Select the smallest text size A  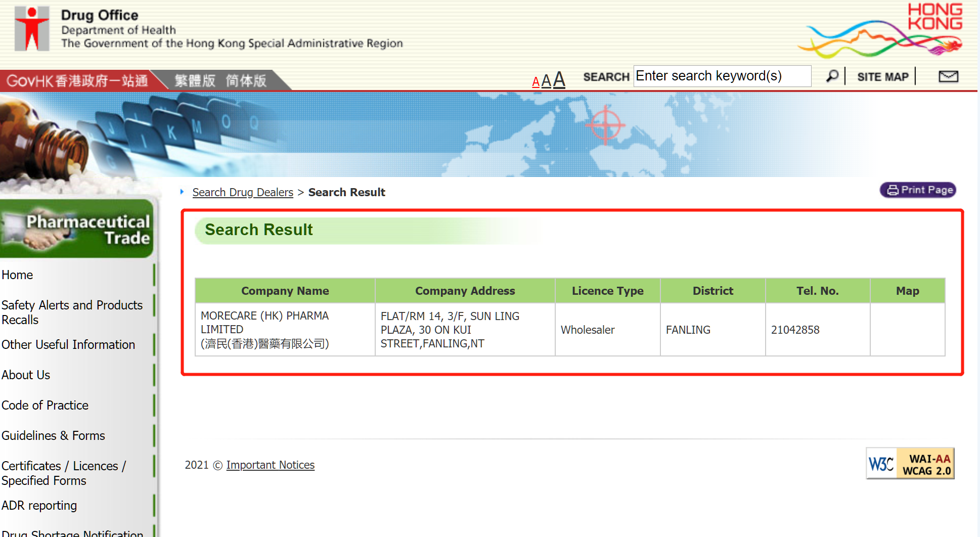536,82
